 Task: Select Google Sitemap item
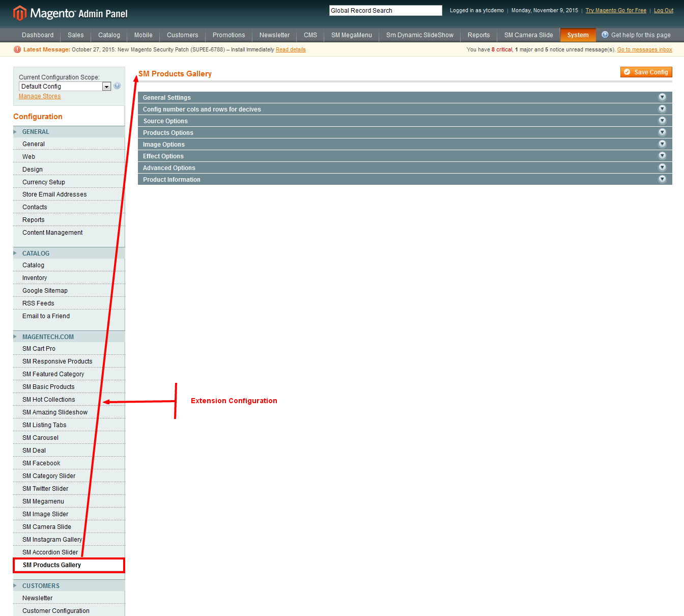pos(69,291)
